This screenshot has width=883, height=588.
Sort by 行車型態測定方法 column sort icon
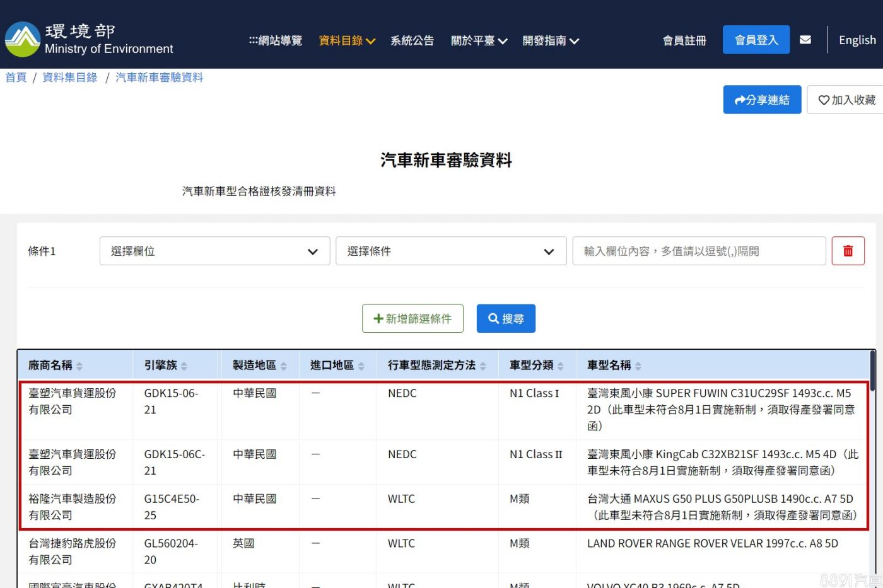coord(483,366)
